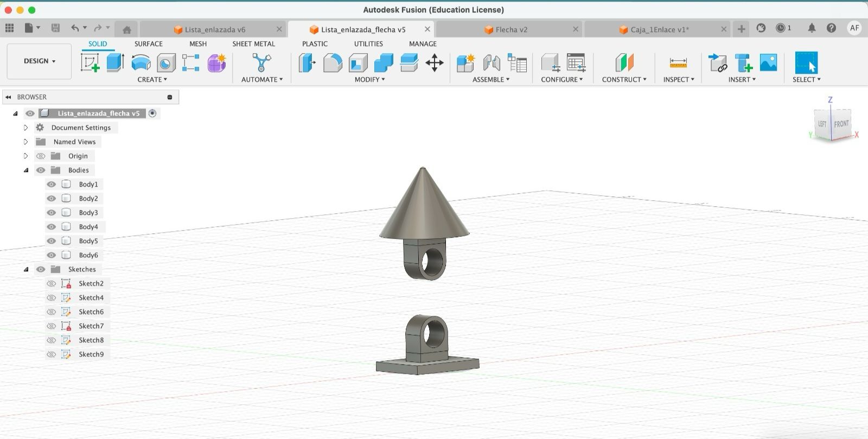Click the FRONT face of the ViewCube

[841, 124]
